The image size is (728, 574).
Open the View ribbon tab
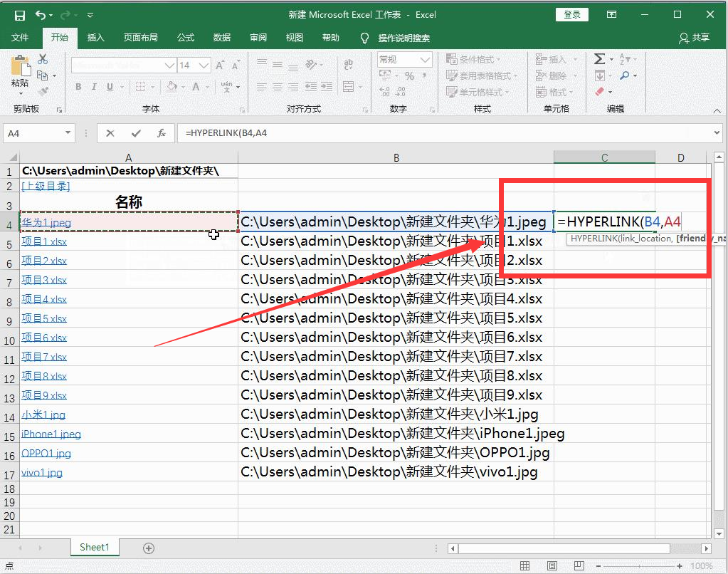tap(295, 38)
